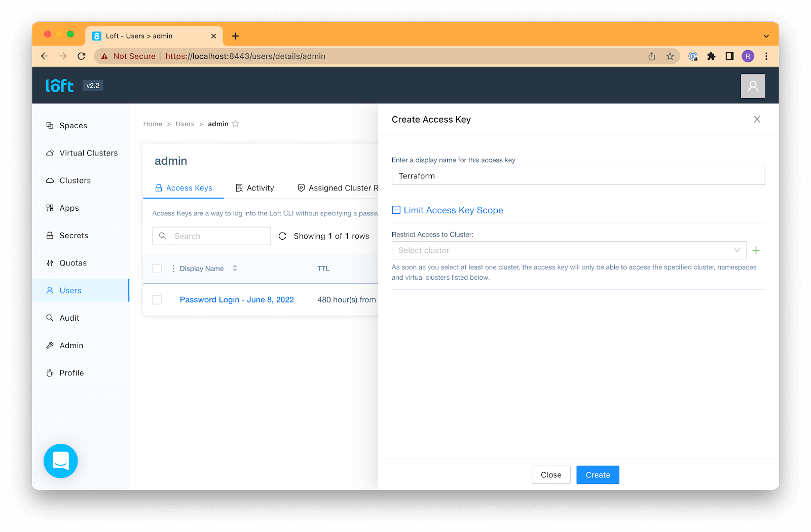Close the Loft Users admin browser tab
The width and height of the screenshot is (811, 532).
(213, 36)
